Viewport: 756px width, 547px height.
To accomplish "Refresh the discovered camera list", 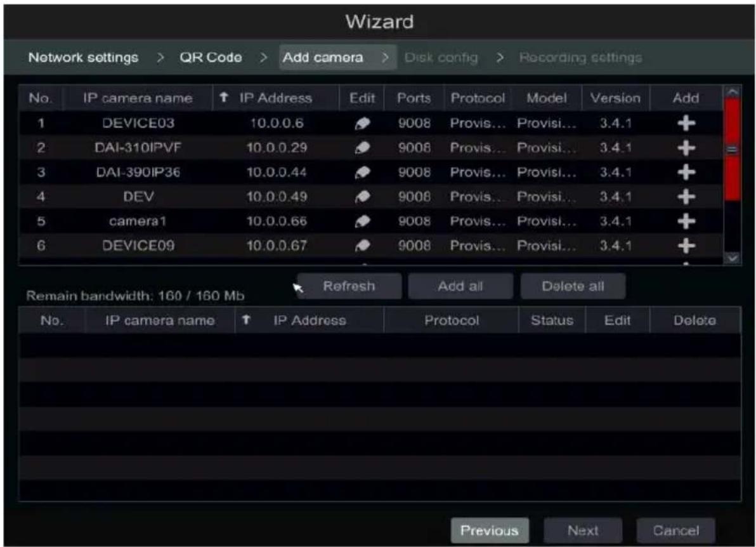I will 349,286.
